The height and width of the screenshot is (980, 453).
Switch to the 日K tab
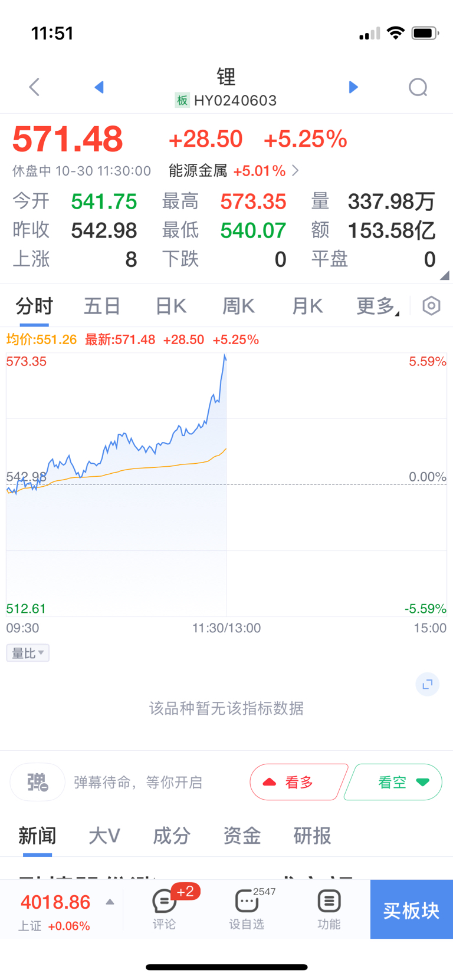pos(170,306)
